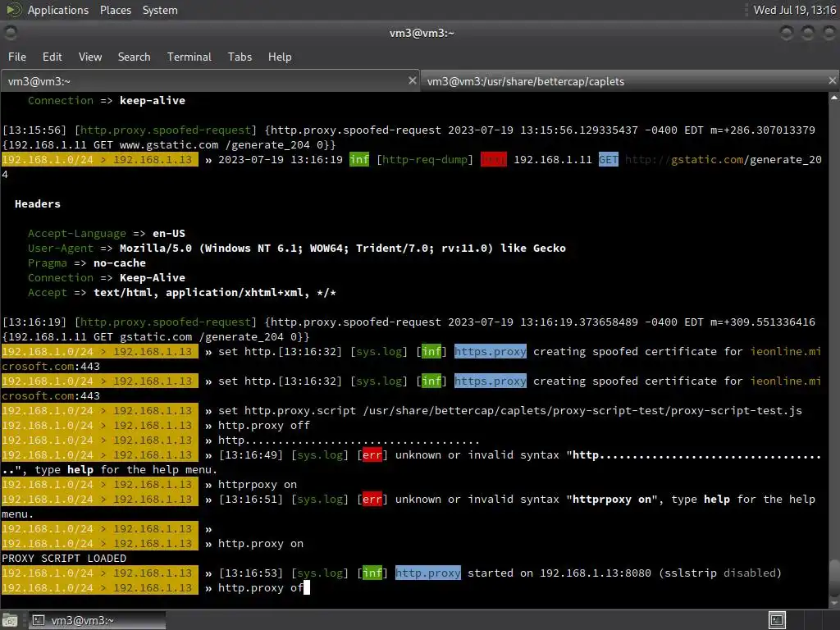Open the Help menu
The width and height of the screenshot is (840, 630).
(280, 57)
